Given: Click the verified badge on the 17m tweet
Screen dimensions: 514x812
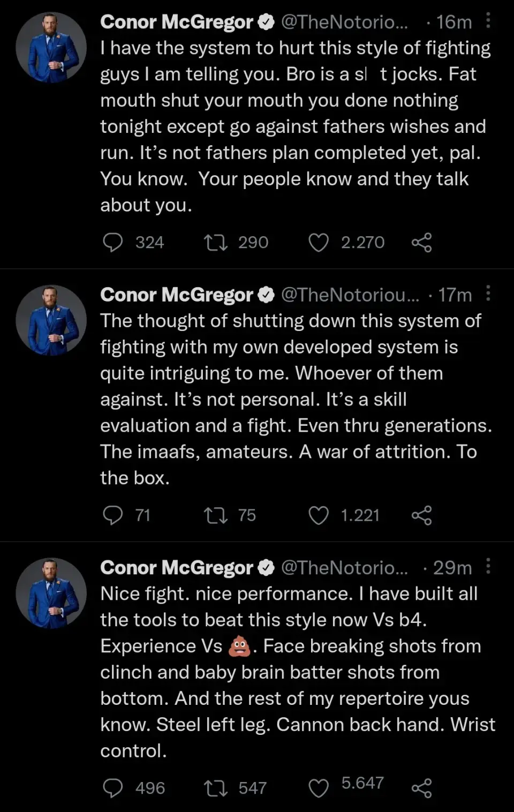Looking at the screenshot, I should pos(266,295).
